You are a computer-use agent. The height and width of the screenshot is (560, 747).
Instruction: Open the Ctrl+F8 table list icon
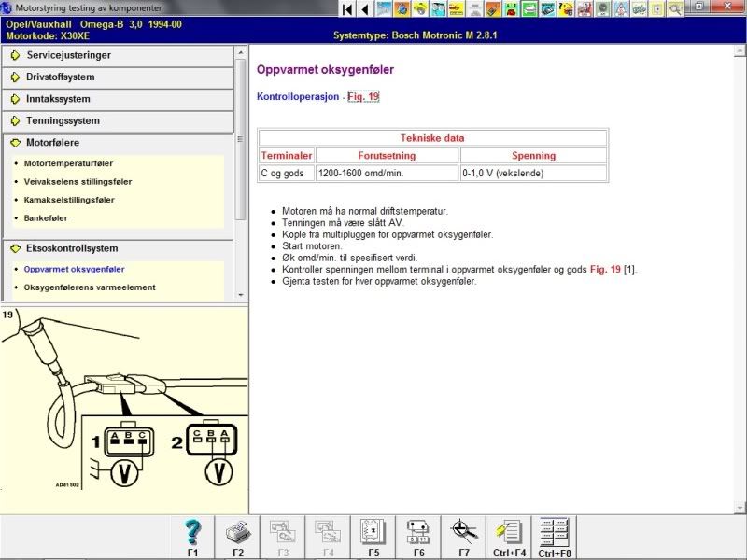point(555,533)
